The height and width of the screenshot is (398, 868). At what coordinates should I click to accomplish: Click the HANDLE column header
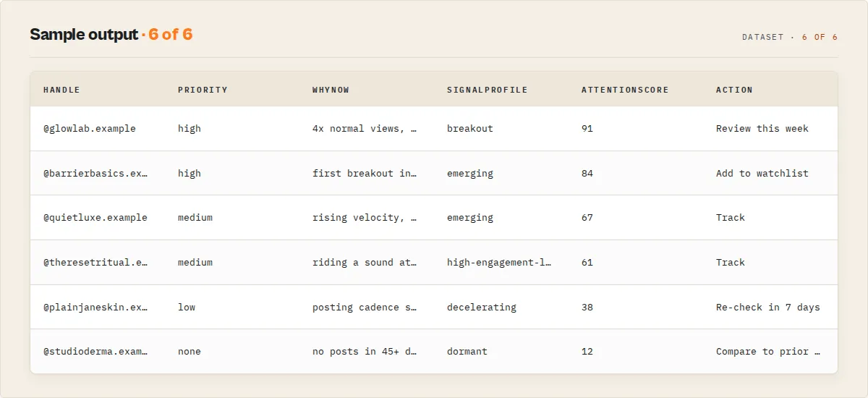61,90
